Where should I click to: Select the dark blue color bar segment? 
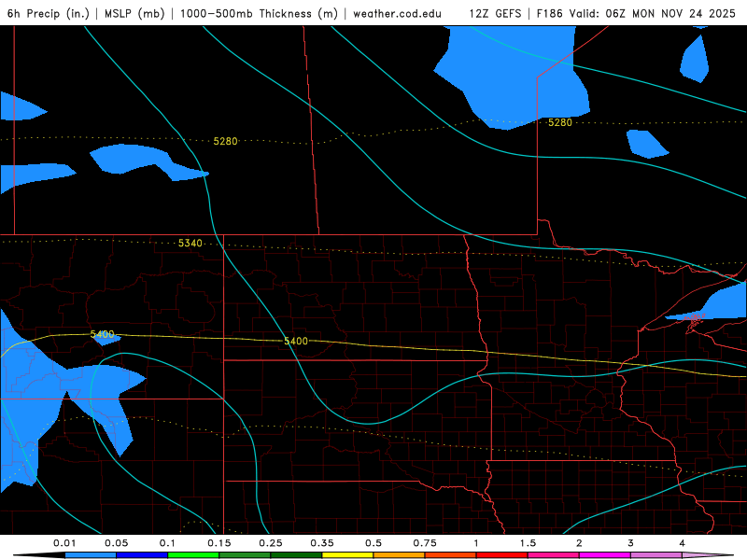(142, 555)
